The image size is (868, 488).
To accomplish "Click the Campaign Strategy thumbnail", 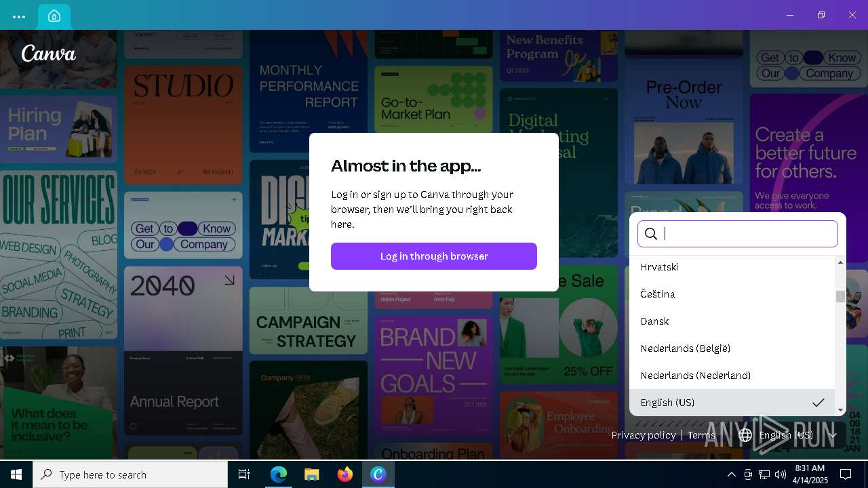I will click(309, 321).
